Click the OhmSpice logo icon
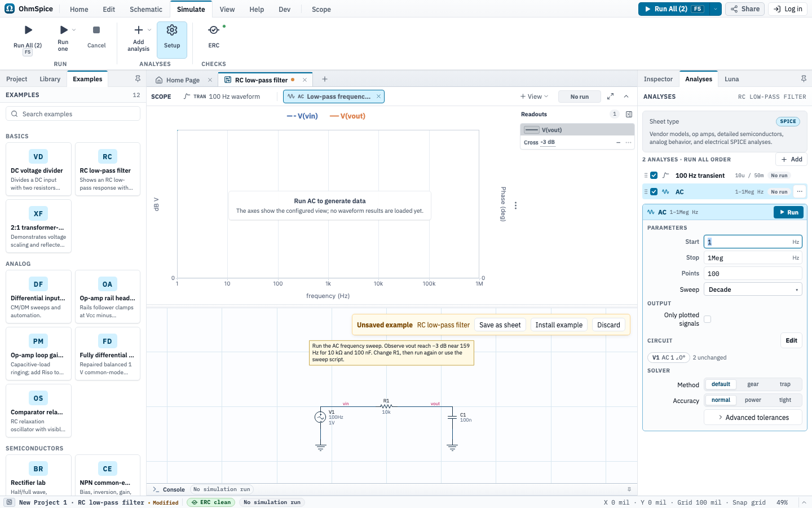This screenshot has height=508, width=812. pyautogui.click(x=10, y=8)
